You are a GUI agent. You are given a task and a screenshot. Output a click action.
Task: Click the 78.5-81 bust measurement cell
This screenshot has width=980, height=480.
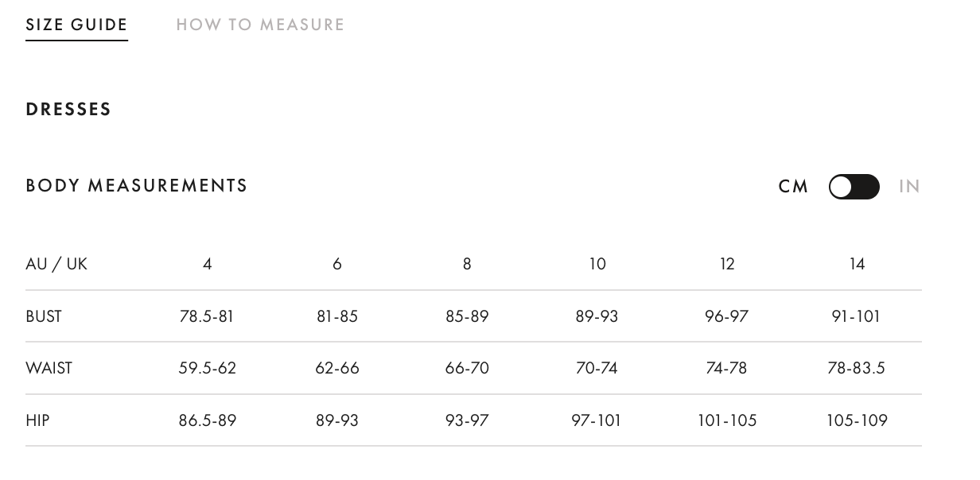point(207,316)
